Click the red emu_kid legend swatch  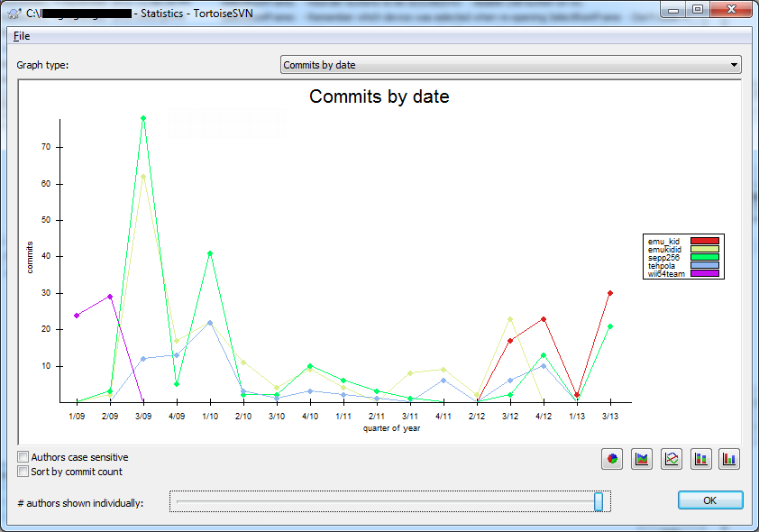click(x=704, y=242)
